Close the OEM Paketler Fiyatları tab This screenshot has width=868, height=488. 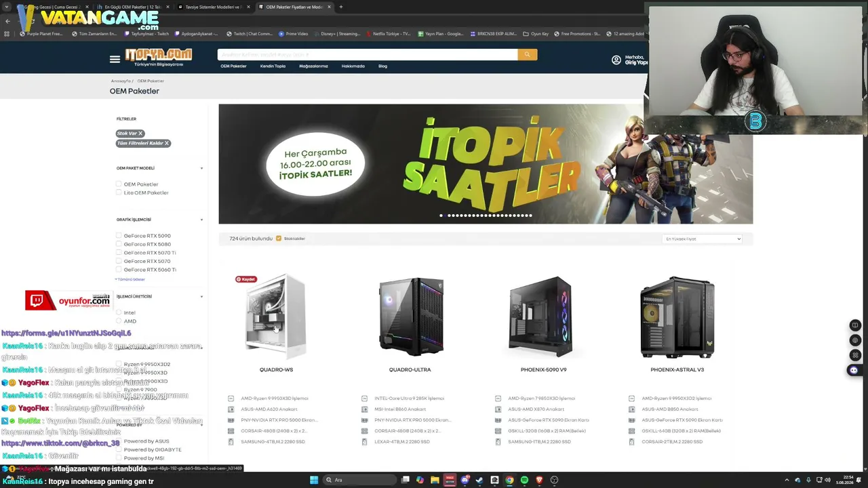[330, 7]
